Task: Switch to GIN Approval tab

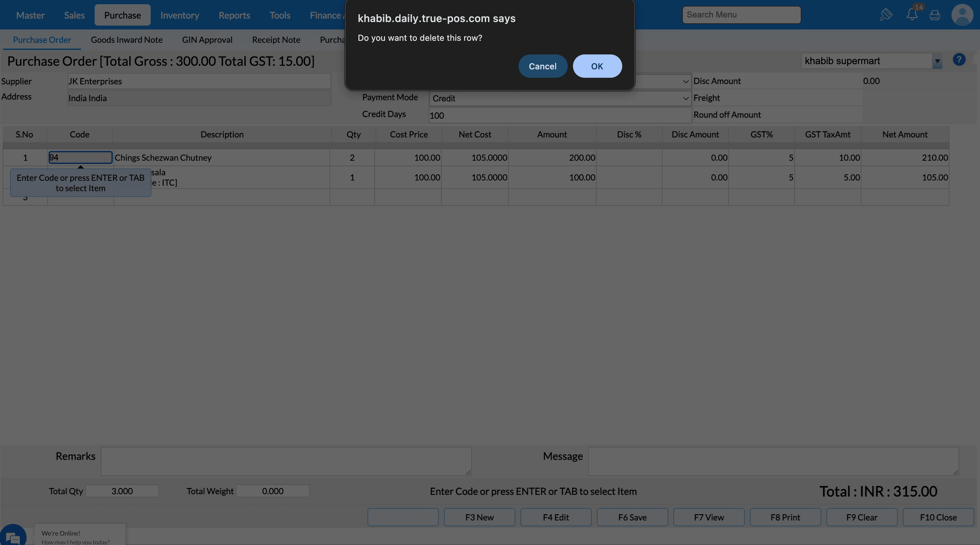Action: 207,40
